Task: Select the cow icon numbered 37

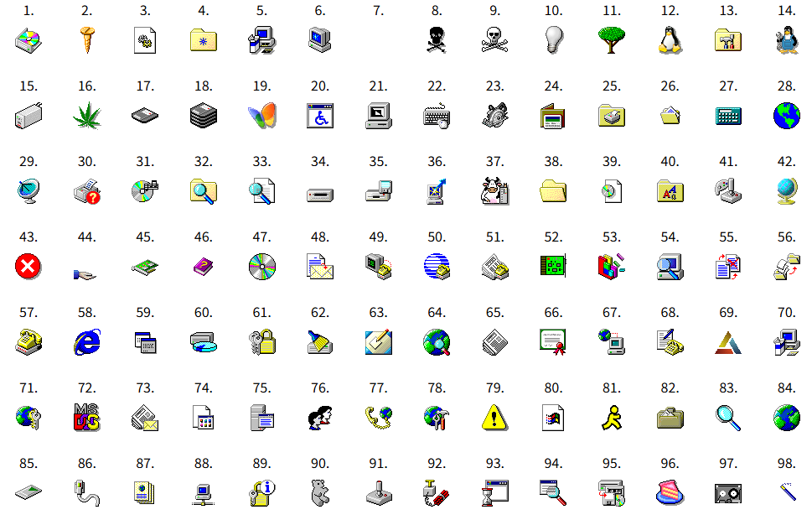Action: [x=494, y=191]
